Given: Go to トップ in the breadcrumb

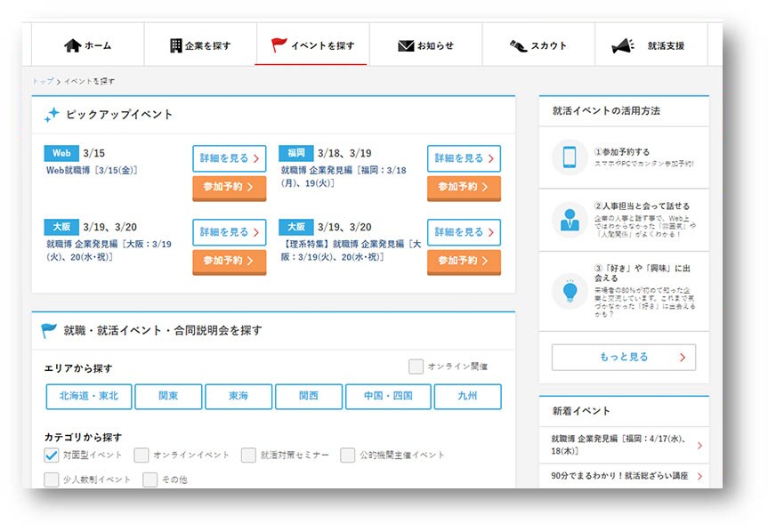Looking at the screenshot, I should [43, 81].
